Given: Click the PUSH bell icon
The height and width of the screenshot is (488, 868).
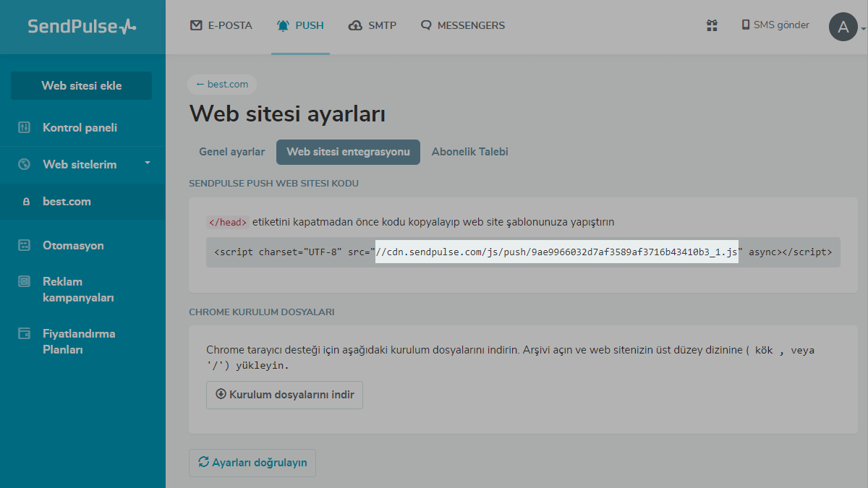Looking at the screenshot, I should pyautogui.click(x=283, y=25).
